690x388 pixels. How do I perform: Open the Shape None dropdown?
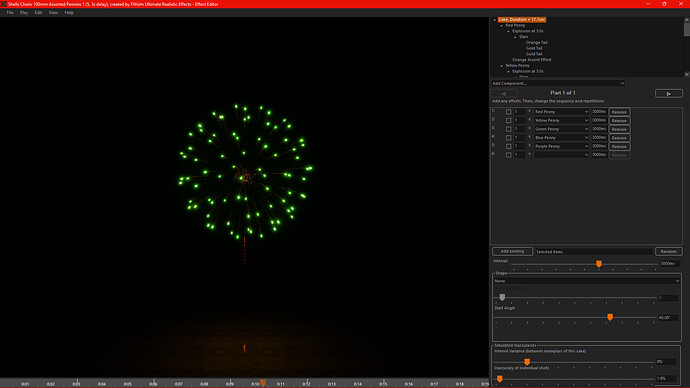(x=587, y=281)
